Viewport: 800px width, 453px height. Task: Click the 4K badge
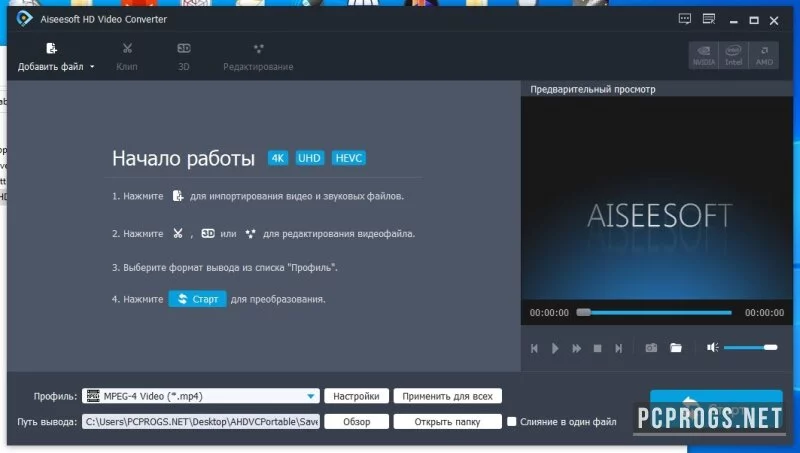[278, 158]
